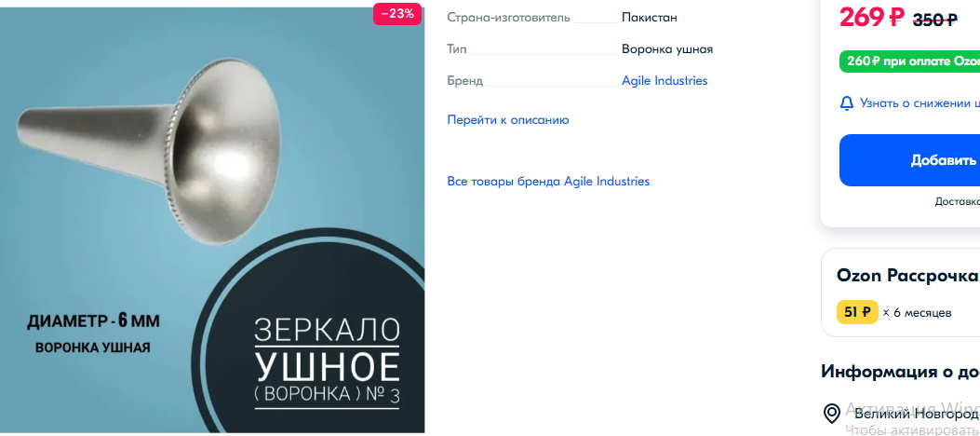Click the Доставка text under the add button
The height and width of the screenshot is (436, 980).
(x=957, y=201)
